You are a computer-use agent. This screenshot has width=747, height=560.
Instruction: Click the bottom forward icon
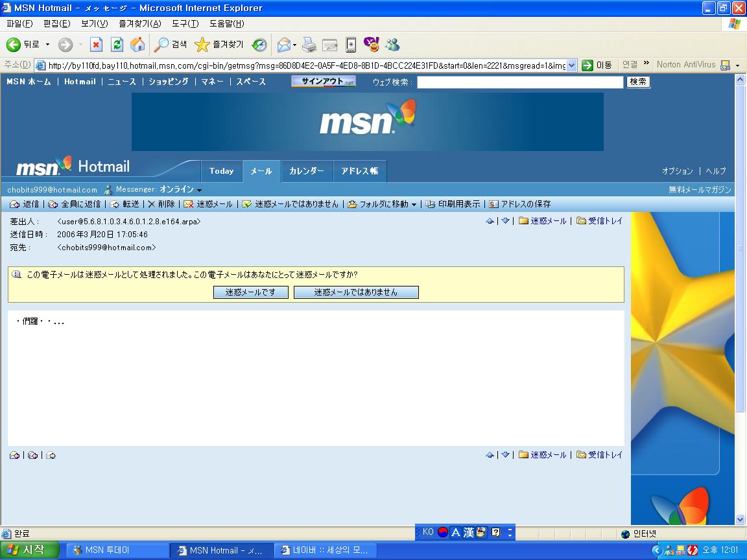coord(51,455)
